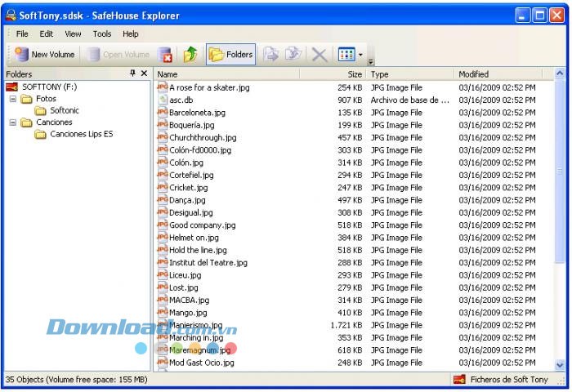572x392 pixels.
Task: Open the File menu
Action: tap(22, 34)
